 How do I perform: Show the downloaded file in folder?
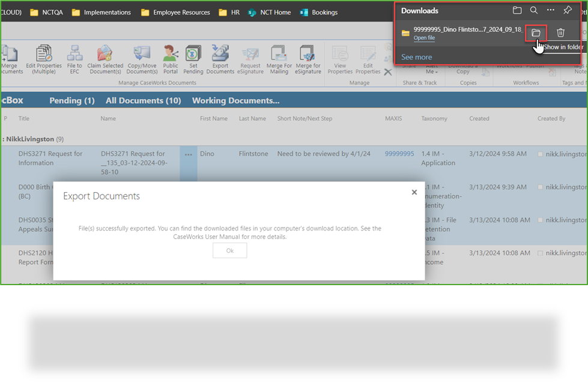(x=536, y=33)
